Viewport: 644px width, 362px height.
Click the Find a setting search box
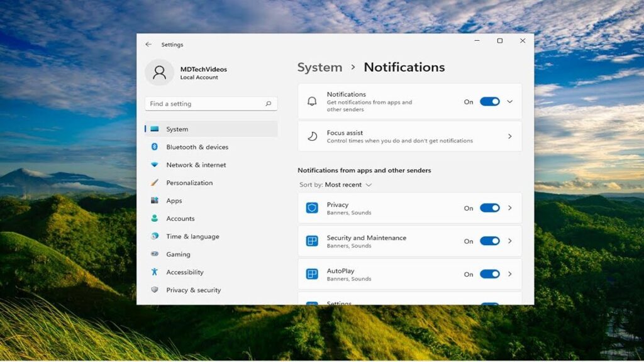tap(208, 104)
